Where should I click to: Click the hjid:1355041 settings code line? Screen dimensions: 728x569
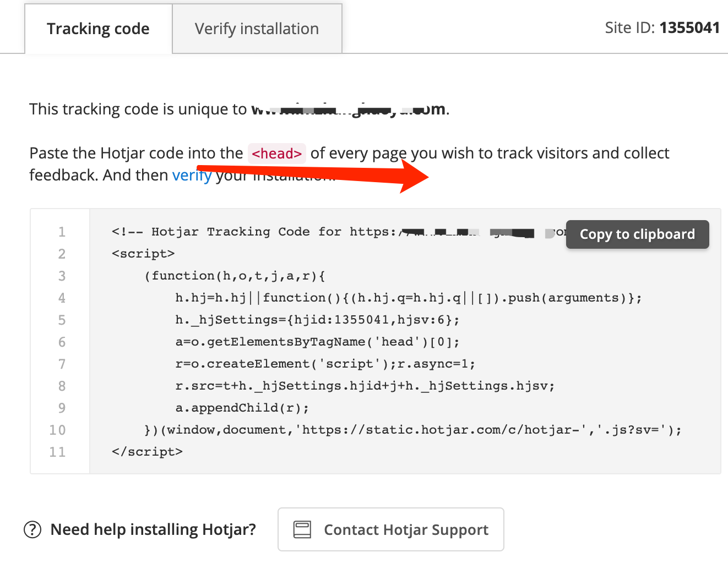point(317,320)
